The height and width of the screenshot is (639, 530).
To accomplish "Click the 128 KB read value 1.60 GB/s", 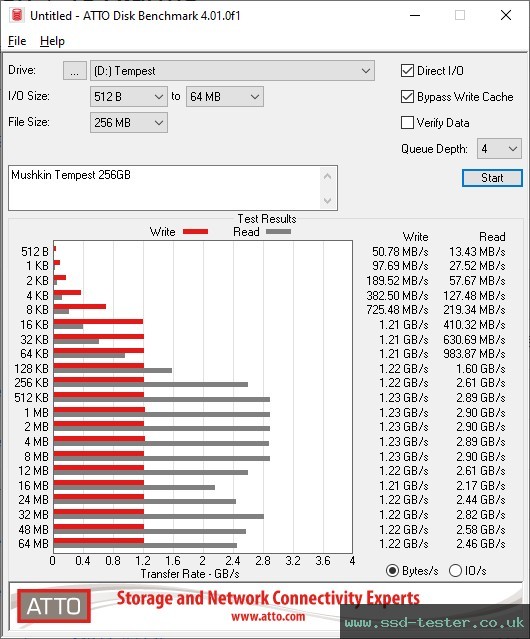I will click(x=481, y=369).
